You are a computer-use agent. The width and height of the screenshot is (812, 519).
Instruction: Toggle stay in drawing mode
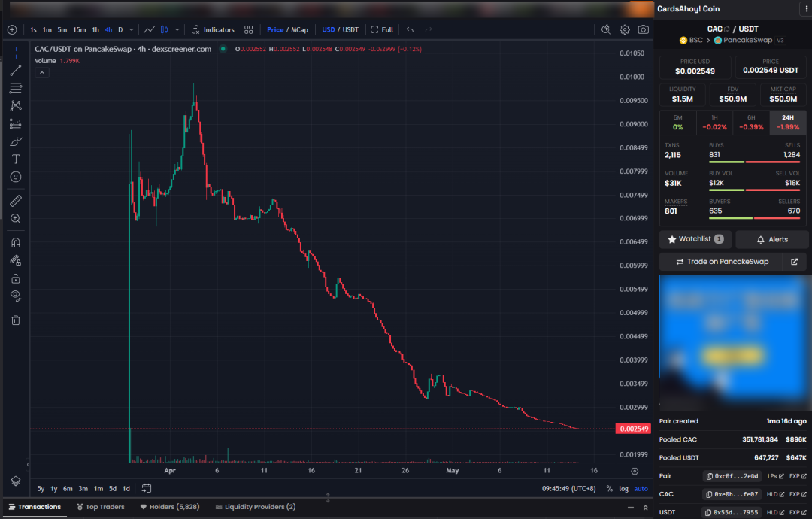tap(16, 260)
